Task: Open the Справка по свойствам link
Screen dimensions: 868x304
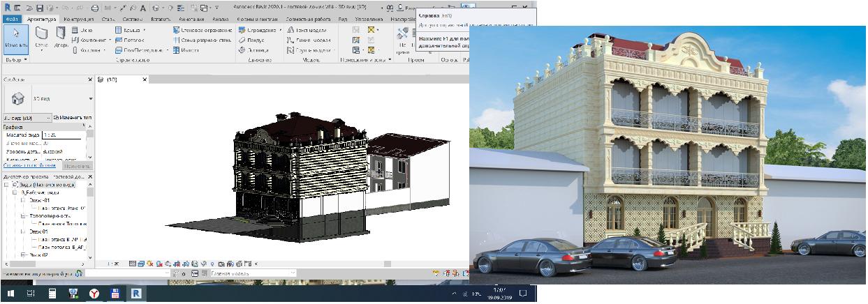Action: [x=30, y=165]
